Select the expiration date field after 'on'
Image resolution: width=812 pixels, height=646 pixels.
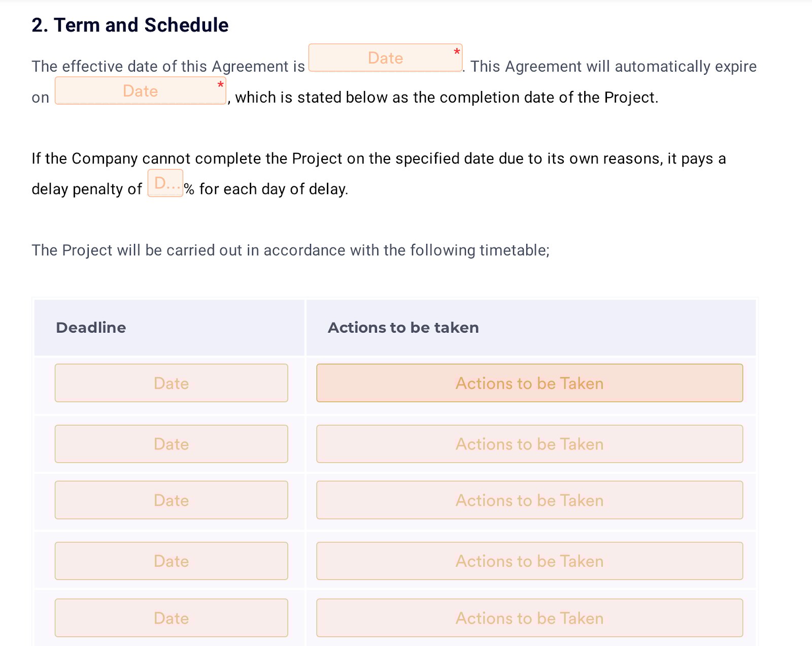[140, 91]
